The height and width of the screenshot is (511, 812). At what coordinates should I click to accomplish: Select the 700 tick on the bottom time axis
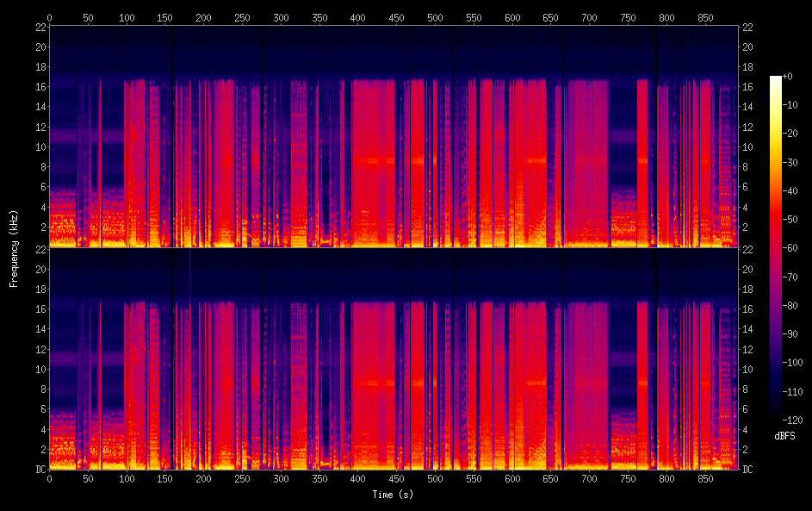(x=590, y=478)
